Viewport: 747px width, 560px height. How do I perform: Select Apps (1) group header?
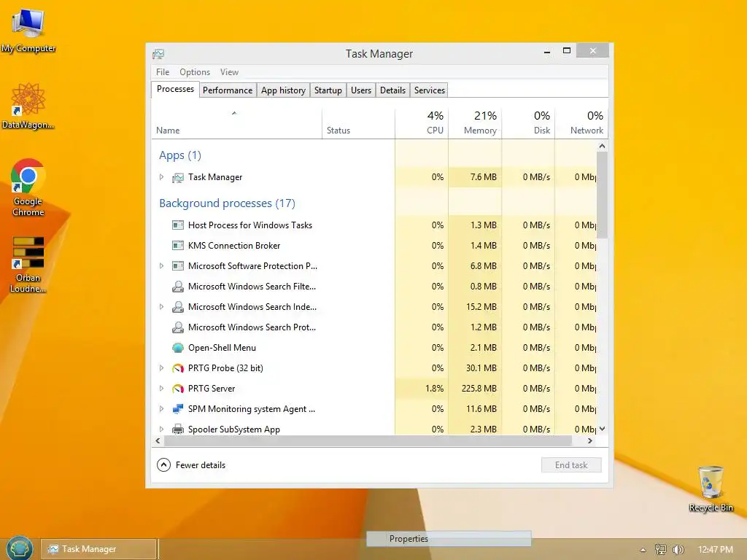180,155
